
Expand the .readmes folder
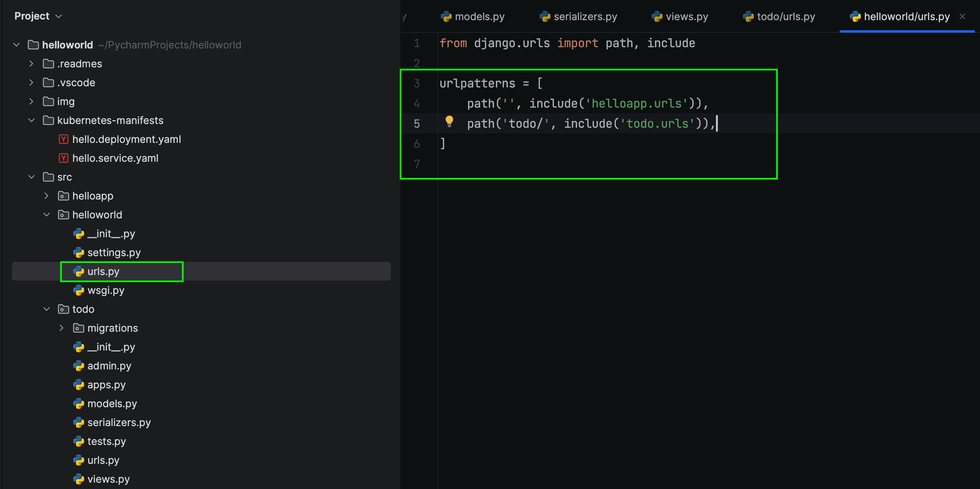(31, 64)
